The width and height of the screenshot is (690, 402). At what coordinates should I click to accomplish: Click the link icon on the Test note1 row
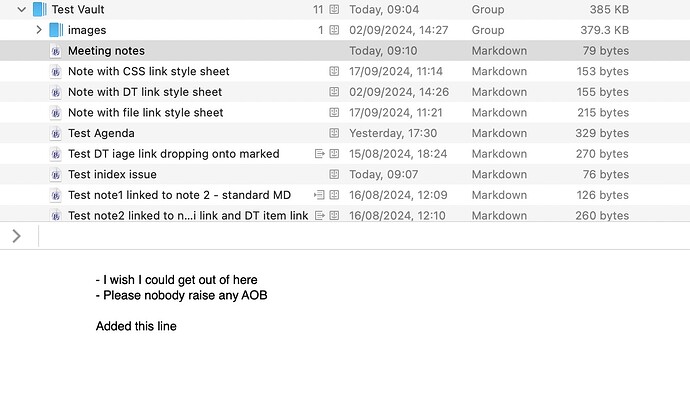click(320, 195)
